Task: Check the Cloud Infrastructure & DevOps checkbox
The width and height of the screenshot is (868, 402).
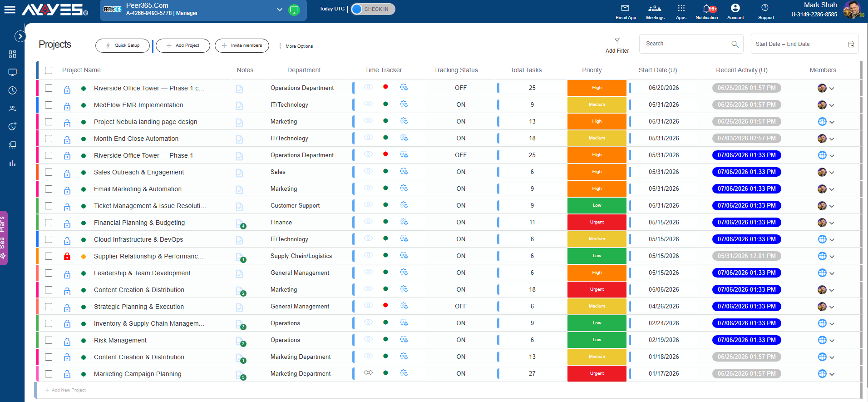Action: (49, 239)
